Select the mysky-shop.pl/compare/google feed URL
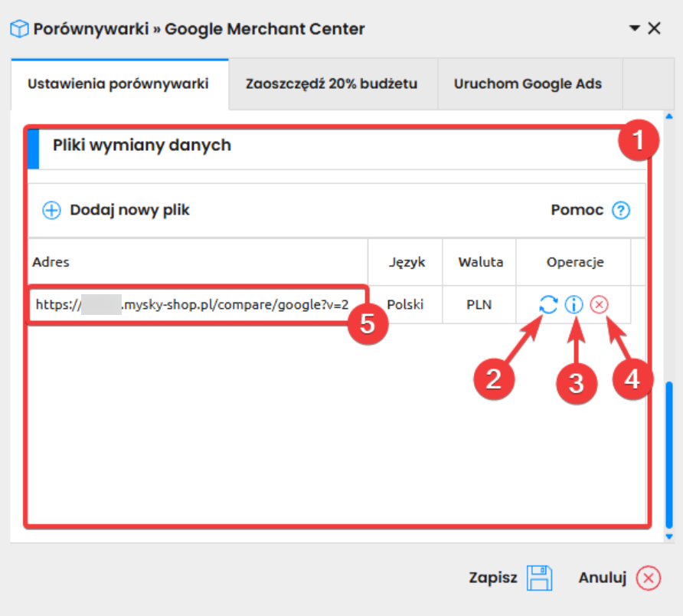This screenshot has width=683, height=616. click(192, 304)
